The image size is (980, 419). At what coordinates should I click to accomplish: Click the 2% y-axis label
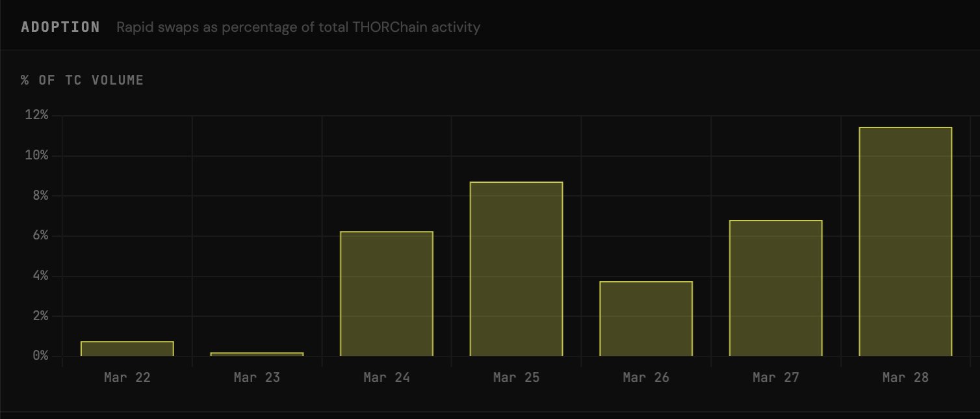coord(39,316)
